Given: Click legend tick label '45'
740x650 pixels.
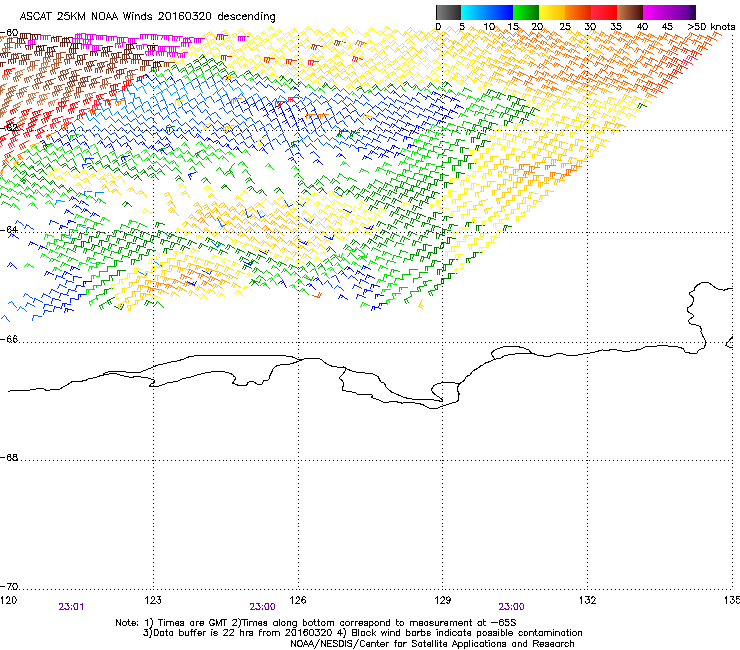Looking at the screenshot, I should [667, 27].
